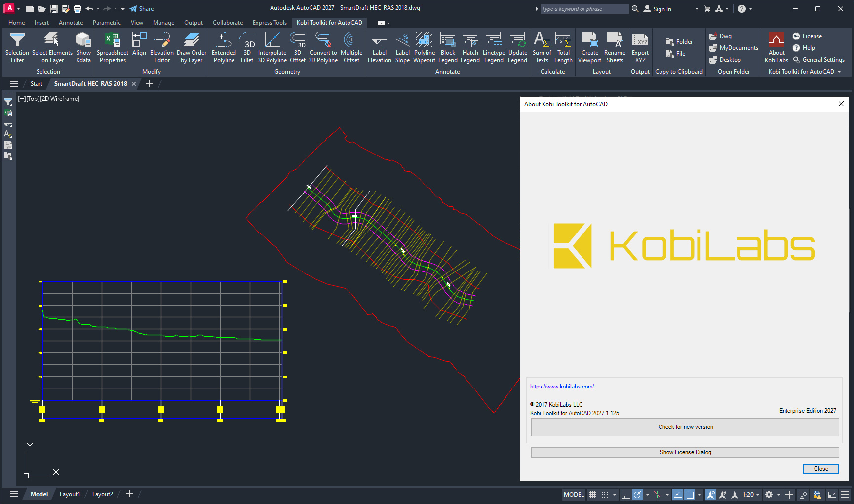The height and width of the screenshot is (504, 854).
Task: Open Customize Quick Access Toolbar dropdown
Action: click(123, 9)
